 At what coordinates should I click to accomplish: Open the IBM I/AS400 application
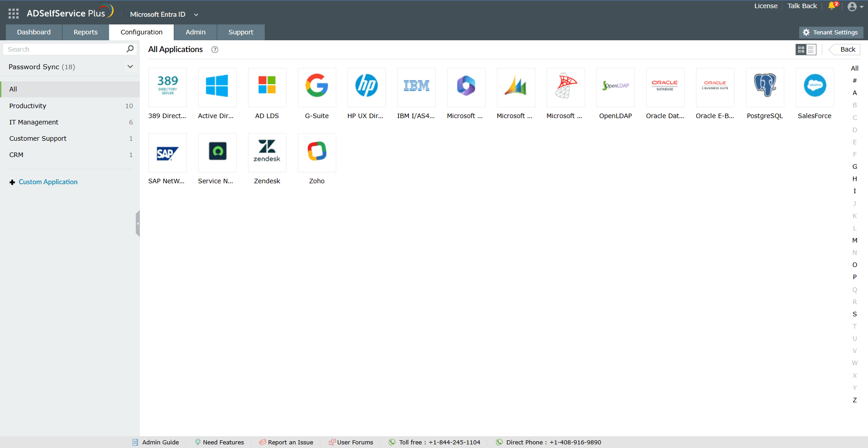(x=416, y=87)
